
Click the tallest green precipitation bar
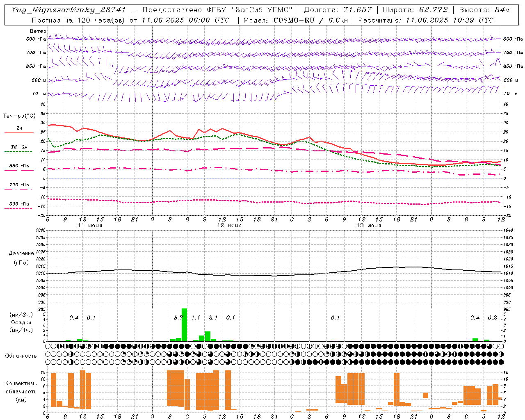pos(184,325)
